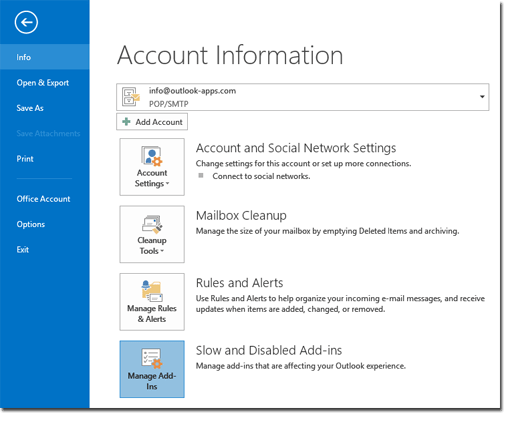Click the Account Information heading
This screenshot has width=519, height=431.
click(x=230, y=55)
